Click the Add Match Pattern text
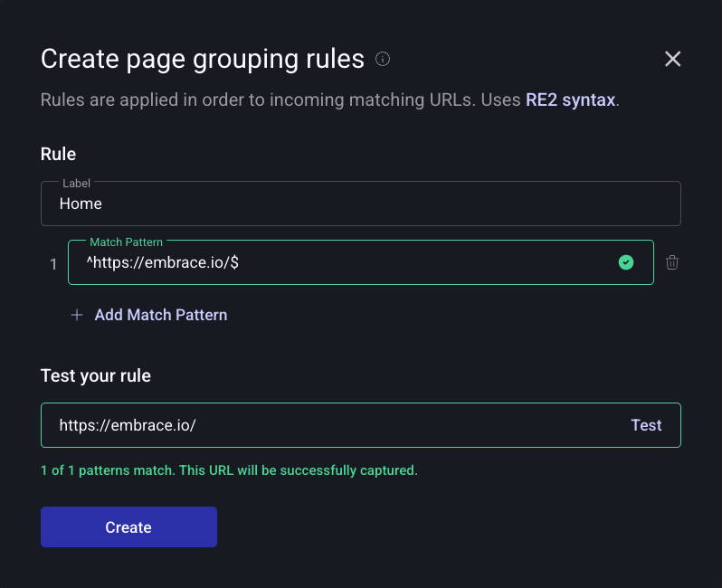Image resolution: width=722 pixels, height=588 pixels. pyautogui.click(x=161, y=315)
